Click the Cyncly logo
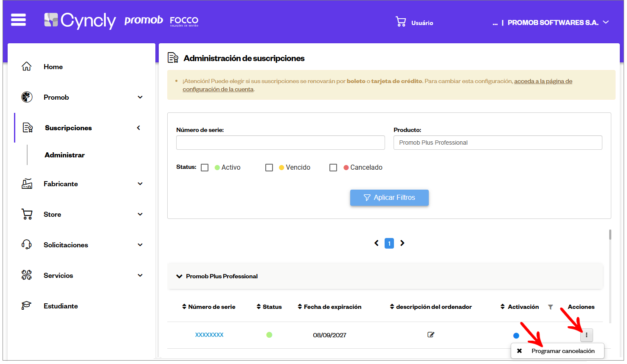This screenshot has height=364, width=627. point(80,20)
